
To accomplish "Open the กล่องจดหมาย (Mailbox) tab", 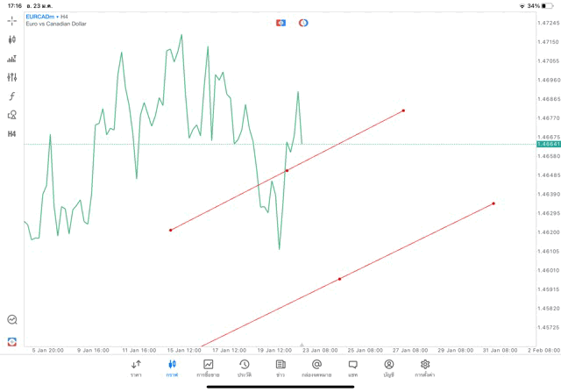I will pos(316,368).
